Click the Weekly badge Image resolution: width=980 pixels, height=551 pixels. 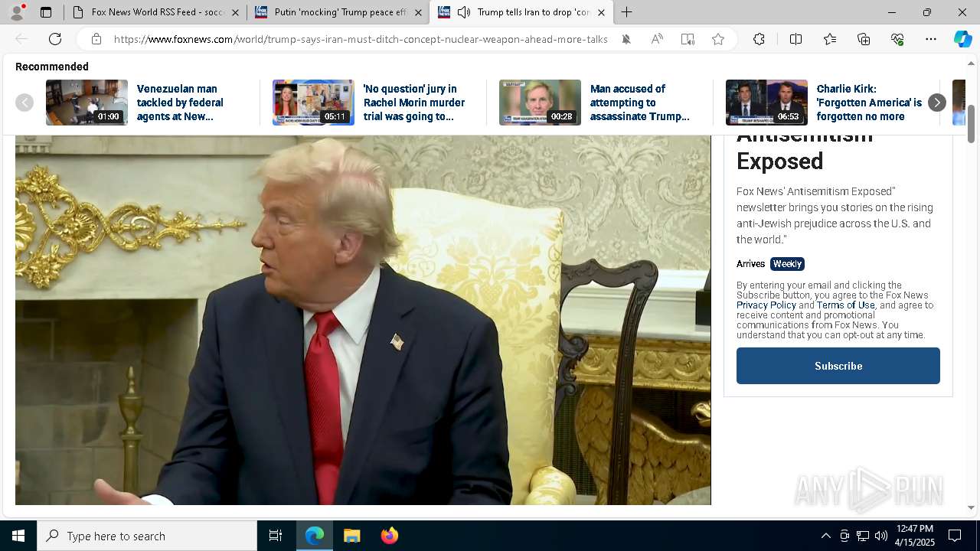tap(787, 264)
